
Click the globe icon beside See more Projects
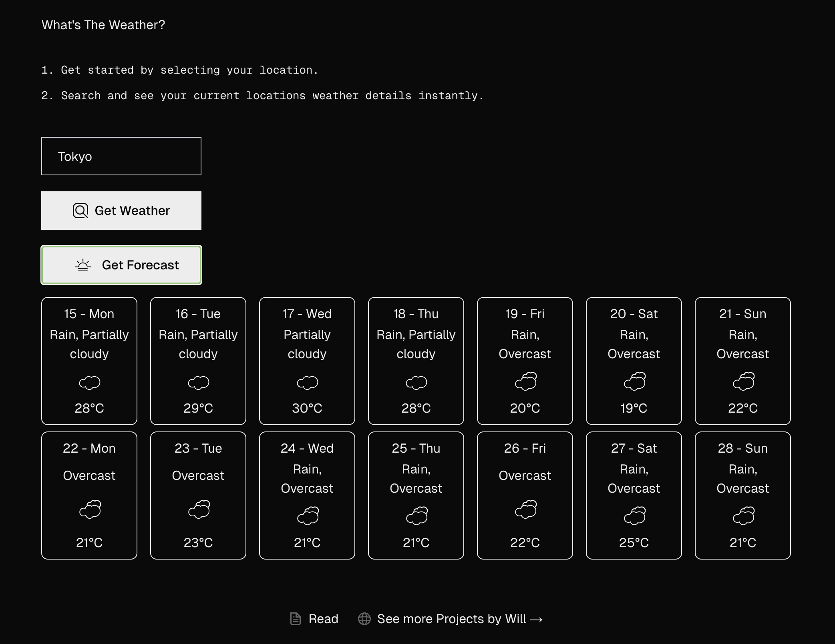pos(364,619)
